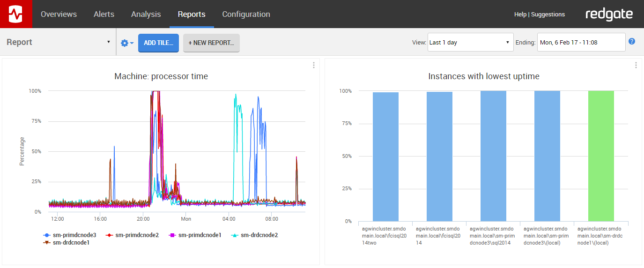The image size is (644, 268).
Task: Expand the Report selector dropdown
Action: coord(58,42)
